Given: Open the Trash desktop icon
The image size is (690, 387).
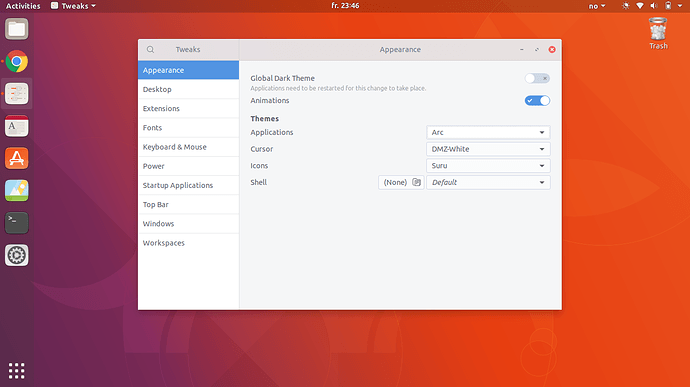Looking at the screenshot, I should coord(658,33).
